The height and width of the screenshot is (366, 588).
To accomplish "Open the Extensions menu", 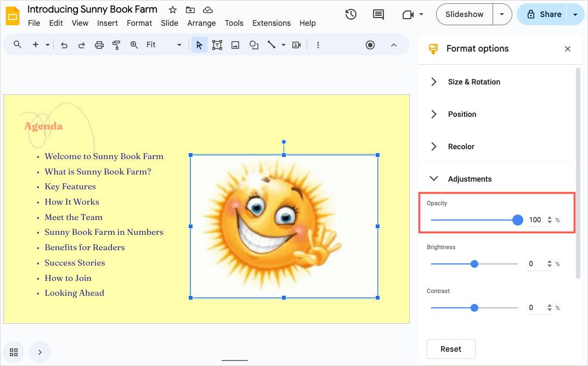I will pyautogui.click(x=271, y=23).
